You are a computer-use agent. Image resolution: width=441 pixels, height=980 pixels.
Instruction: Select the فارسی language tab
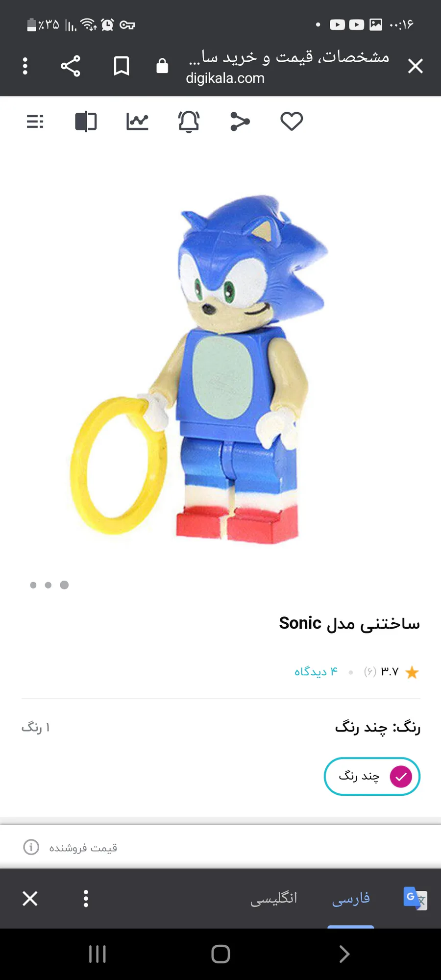(x=351, y=898)
